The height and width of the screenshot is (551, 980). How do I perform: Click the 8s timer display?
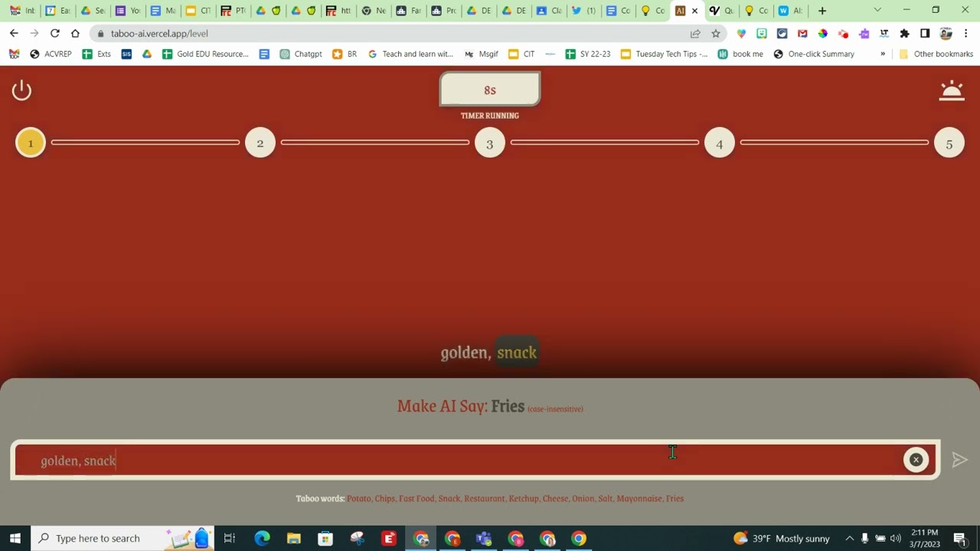point(490,90)
